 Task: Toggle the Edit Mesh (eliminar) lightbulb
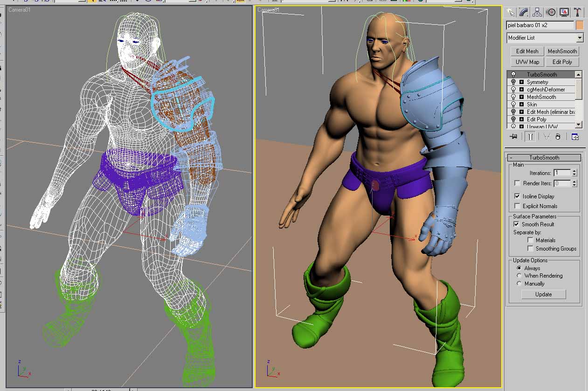[x=513, y=112]
